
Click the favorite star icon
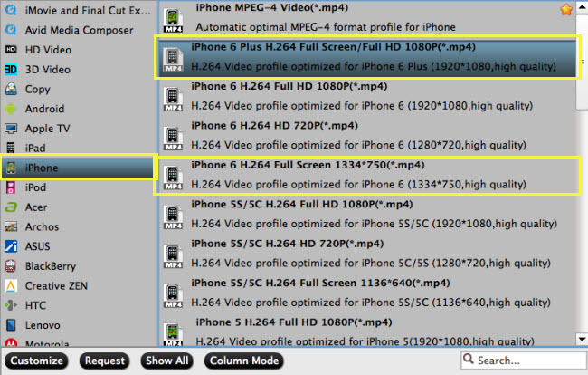pyautogui.click(x=566, y=9)
